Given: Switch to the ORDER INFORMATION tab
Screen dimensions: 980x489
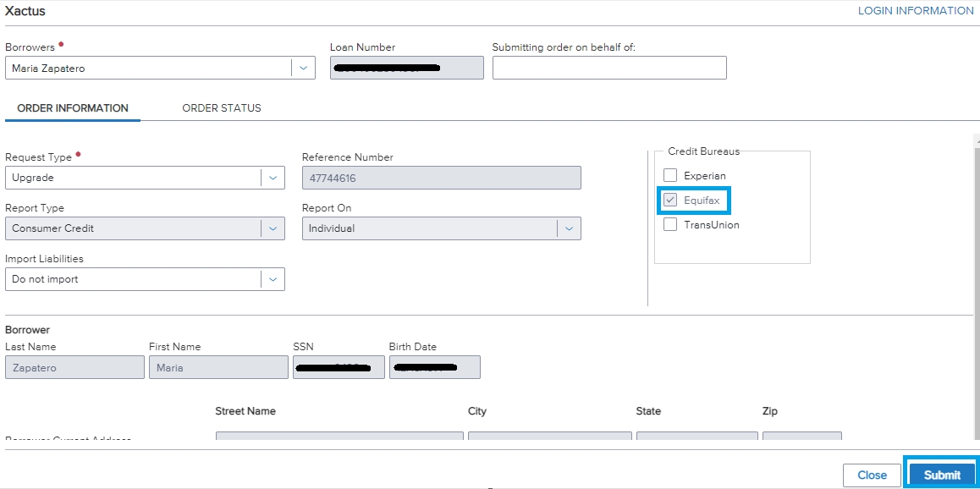Looking at the screenshot, I should [x=73, y=108].
